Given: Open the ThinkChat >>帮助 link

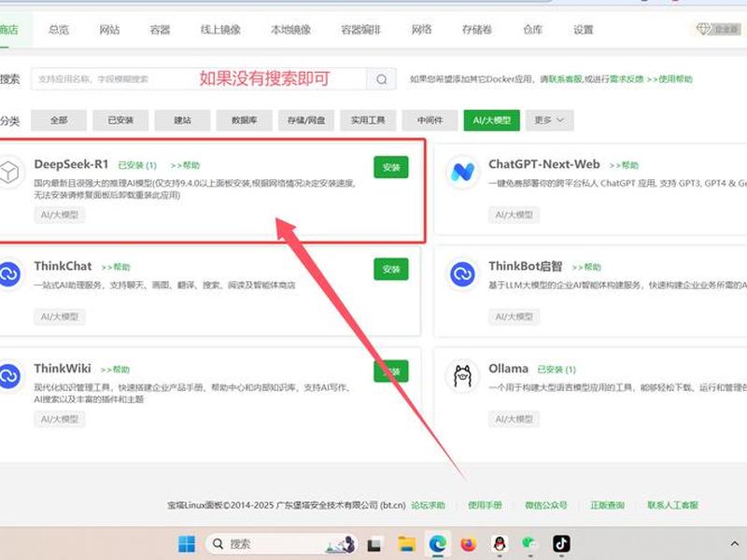Looking at the screenshot, I should (115, 267).
